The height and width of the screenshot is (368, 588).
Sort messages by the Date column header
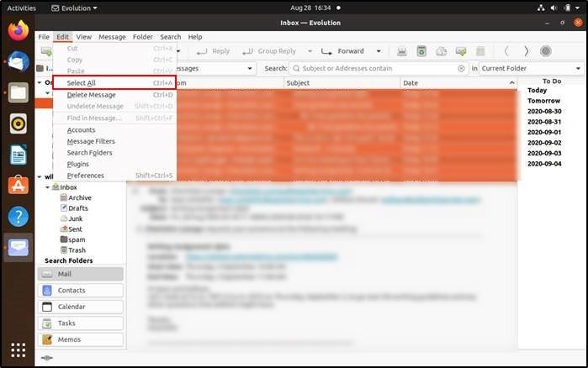point(458,83)
